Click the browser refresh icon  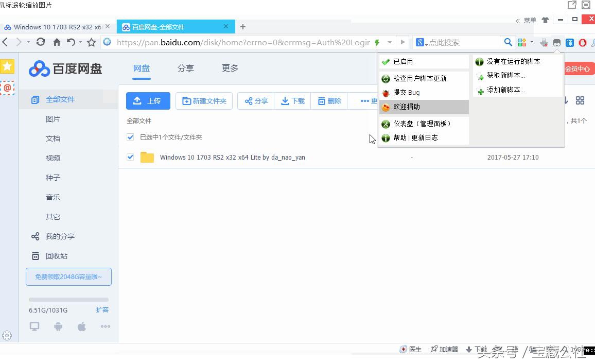tap(41, 42)
